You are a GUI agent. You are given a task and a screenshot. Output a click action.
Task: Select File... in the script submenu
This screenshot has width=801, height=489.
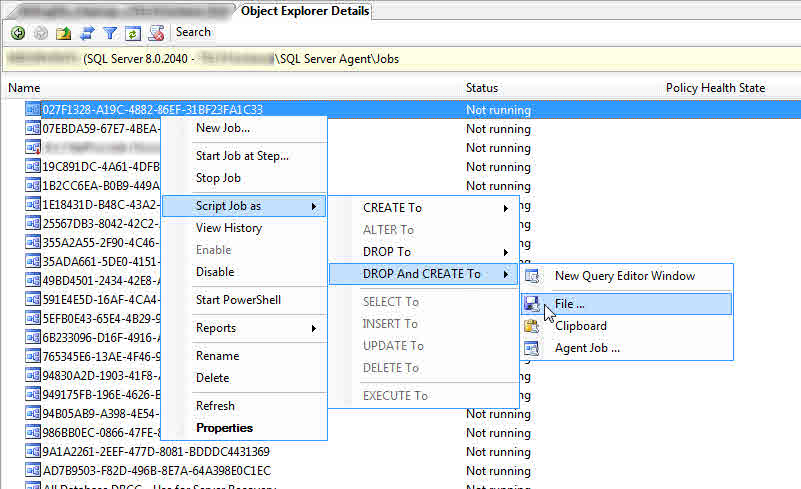point(570,303)
